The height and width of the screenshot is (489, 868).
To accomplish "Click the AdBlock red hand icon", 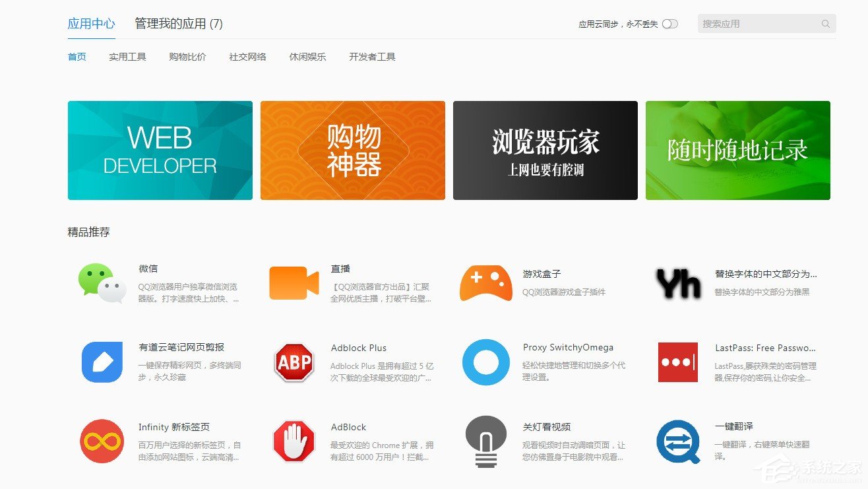I will [292, 441].
